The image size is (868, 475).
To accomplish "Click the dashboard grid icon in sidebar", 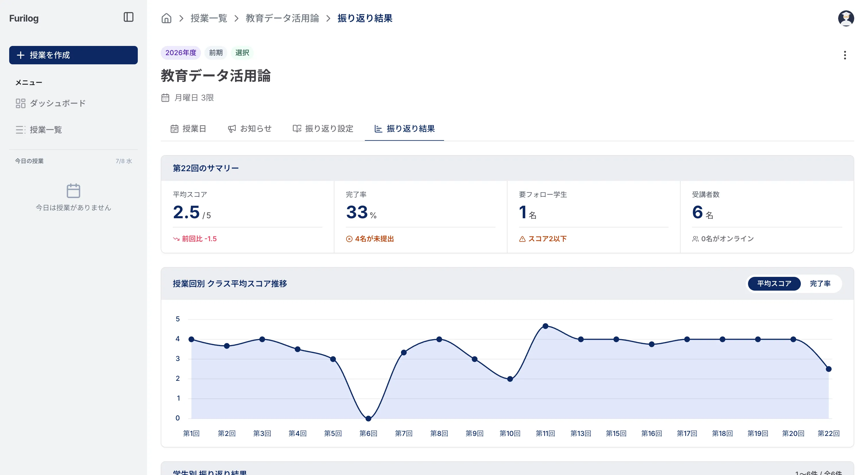I will (x=21, y=103).
